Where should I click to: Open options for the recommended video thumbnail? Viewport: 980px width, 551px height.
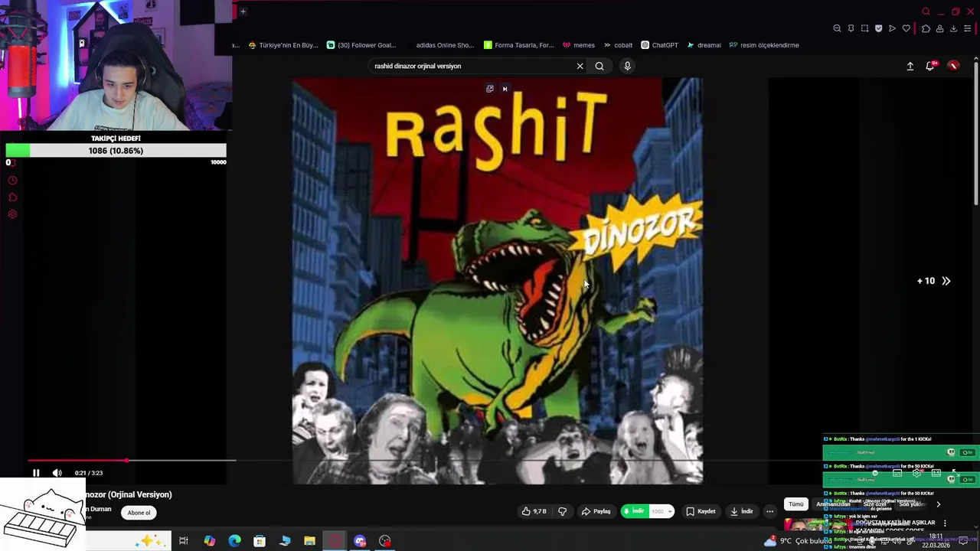point(945,523)
